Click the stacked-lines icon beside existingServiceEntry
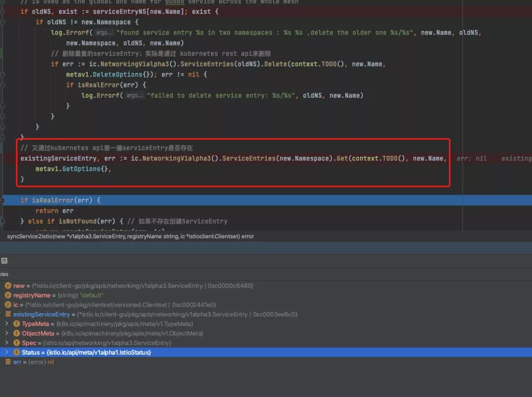Viewport: 532px width, 397px height. click(8, 315)
